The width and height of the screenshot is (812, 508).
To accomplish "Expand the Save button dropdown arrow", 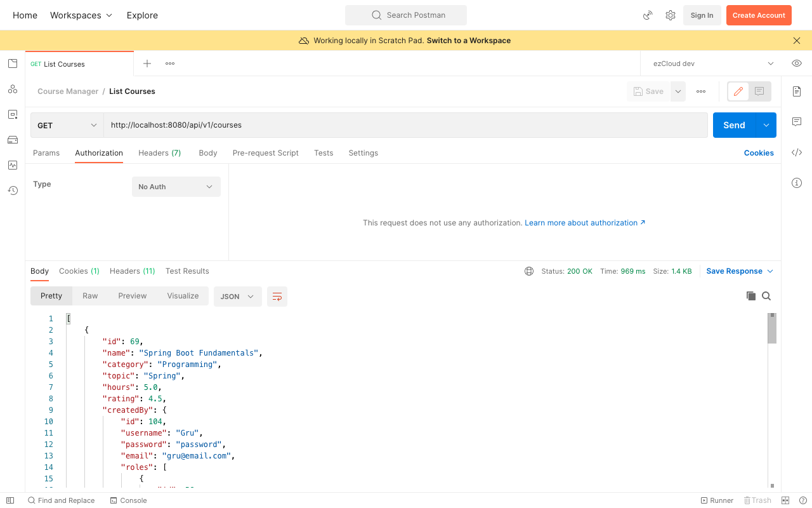I will point(678,91).
